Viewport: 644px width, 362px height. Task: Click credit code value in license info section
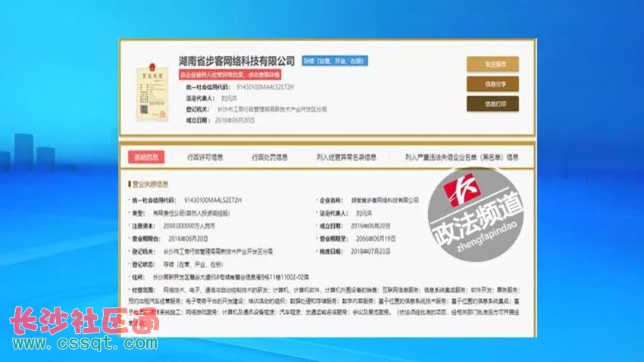tap(213, 200)
